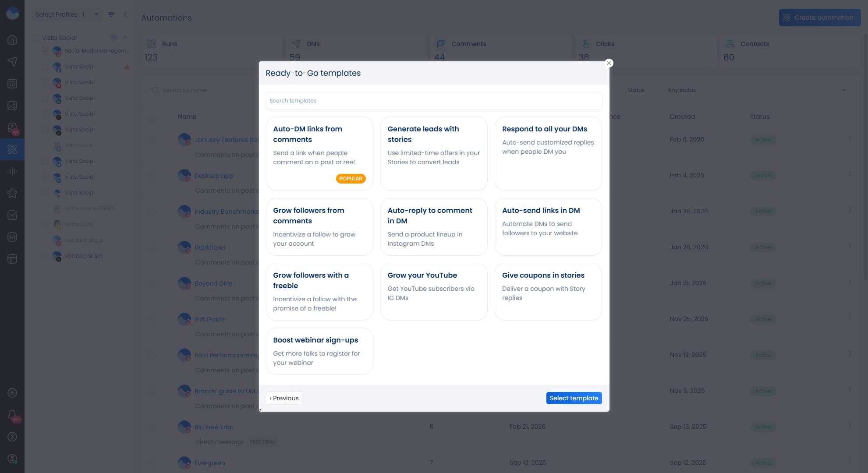Click the Previous button in the dialog
The height and width of the screenshot is (473, 868).
pos(284,398)
